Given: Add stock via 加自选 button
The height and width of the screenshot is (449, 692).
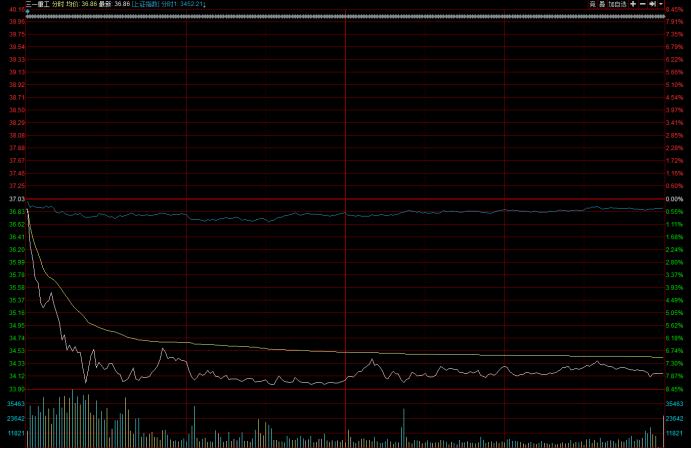Looking at the screenshot, I should pyautogui.click(x=617, y=4).
